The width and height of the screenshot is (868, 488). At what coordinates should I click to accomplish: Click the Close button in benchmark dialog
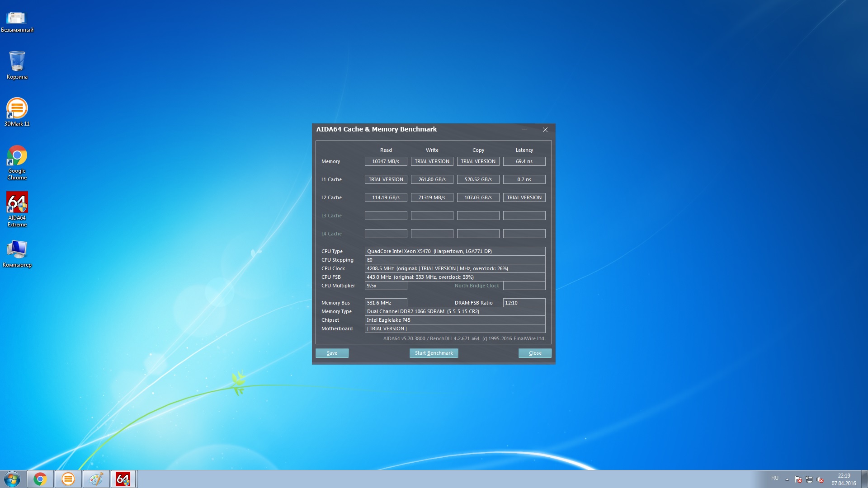pyautogui.click(x=535, y=353)
